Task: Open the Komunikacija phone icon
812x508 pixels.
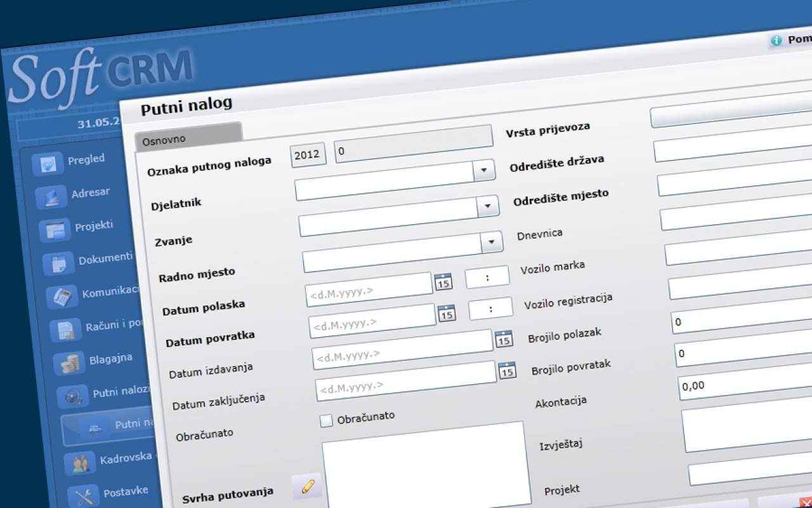Action: [x=62, y=297]
